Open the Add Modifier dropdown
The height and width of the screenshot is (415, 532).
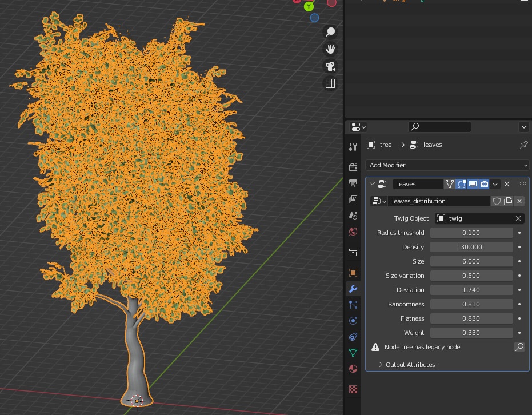click(x=447, y=165)
